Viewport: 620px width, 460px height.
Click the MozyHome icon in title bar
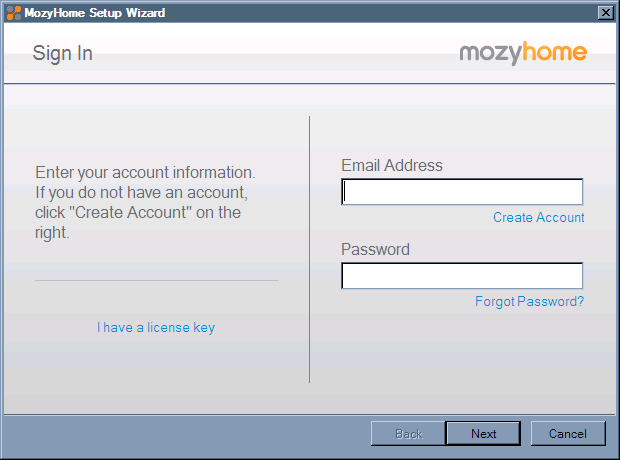coord(13,13)
